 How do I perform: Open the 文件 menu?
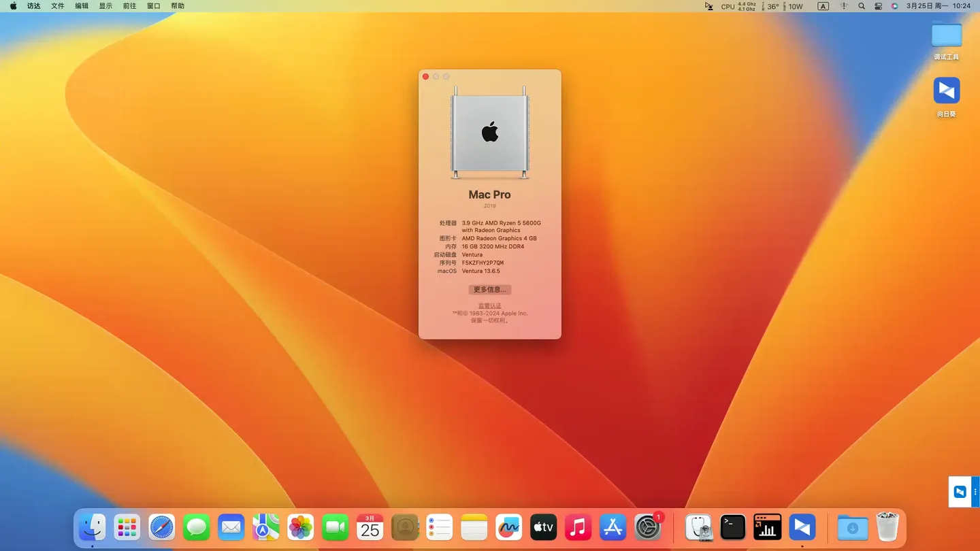pyautogui.click(x=58, y=6)
